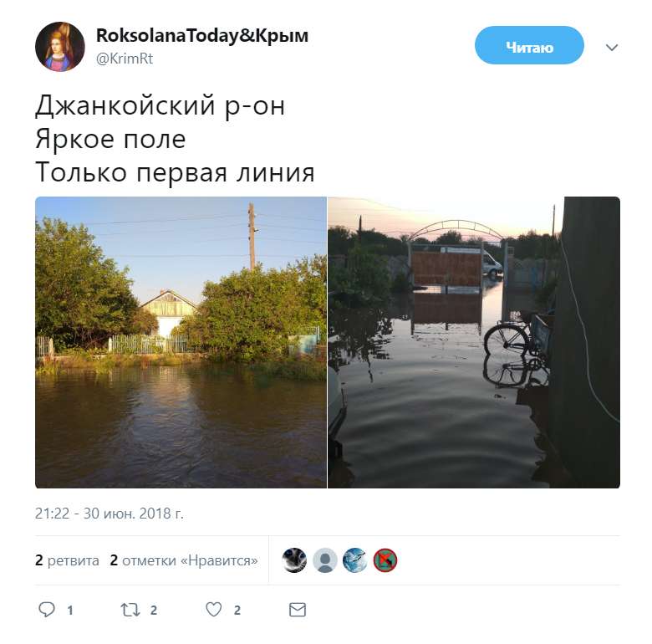Toggle the Читаю following button
The width and height of the screenshot is (652, 644).
529,45
